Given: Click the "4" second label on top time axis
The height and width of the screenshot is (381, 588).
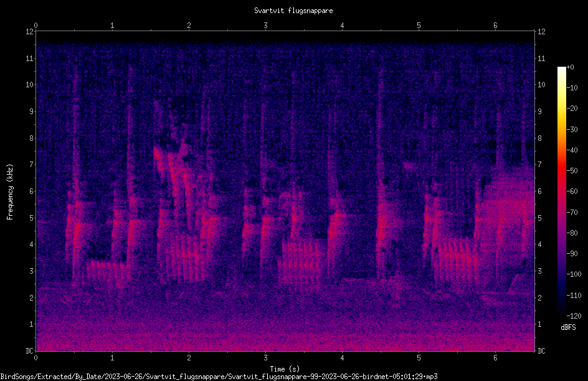Looking at the screenshot, I should [x=343, y=26].
